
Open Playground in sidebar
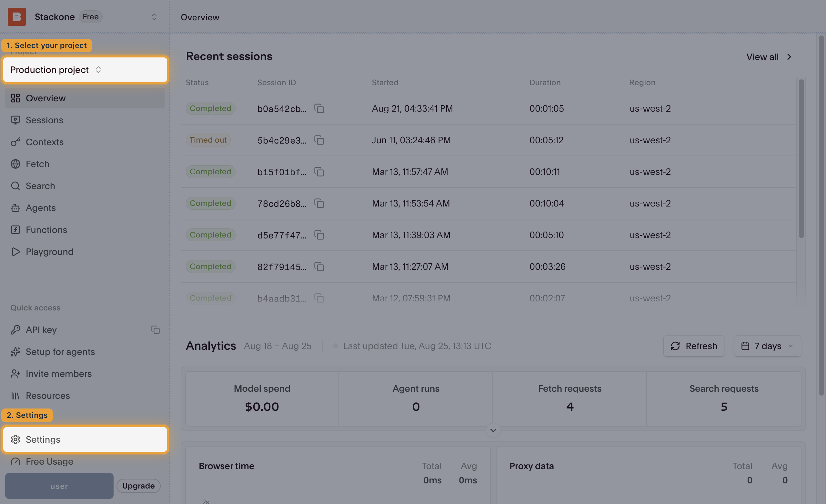[x=85, y=252]
